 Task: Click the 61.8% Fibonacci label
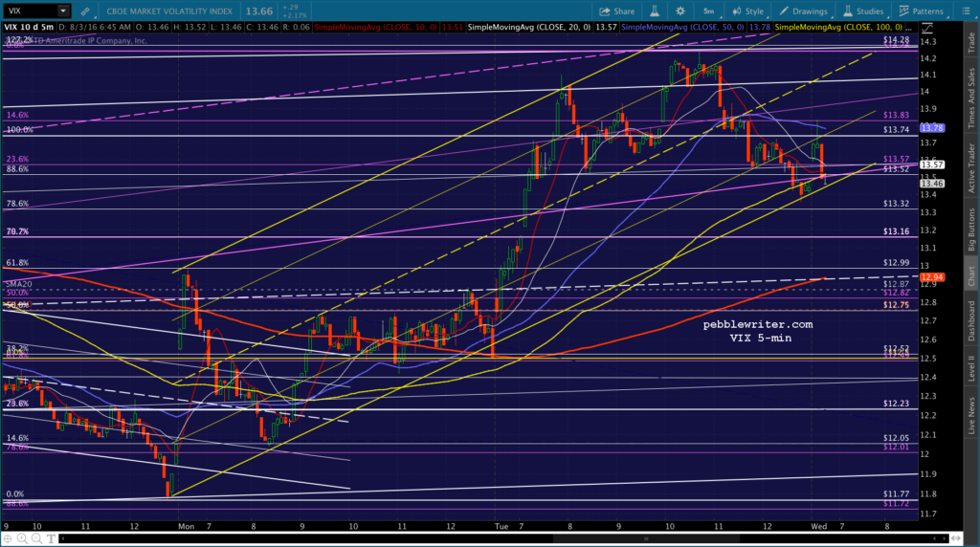pyautogui.click(x=17, y=263)
